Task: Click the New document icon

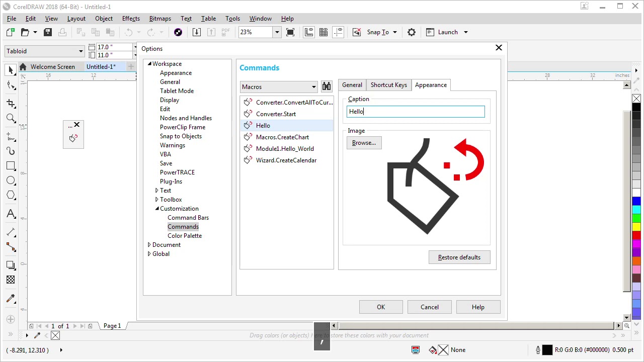Action: [x=11, y=32]
